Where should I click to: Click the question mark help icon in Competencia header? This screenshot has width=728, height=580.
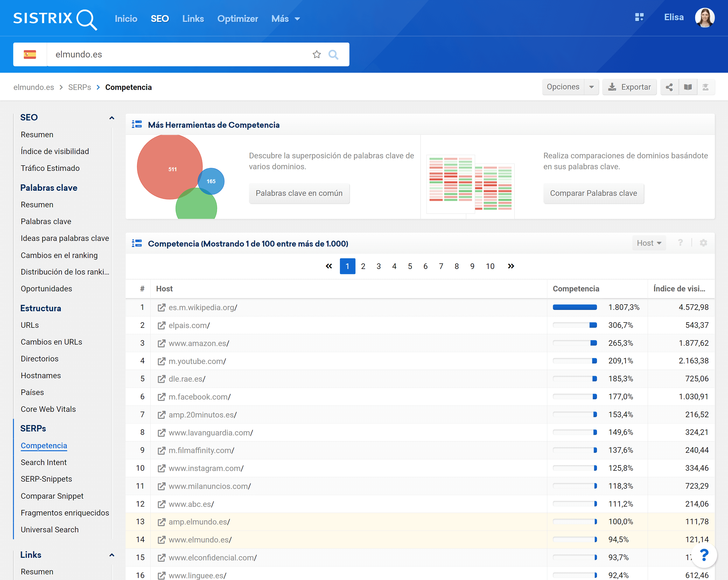(x=680, y=243)
